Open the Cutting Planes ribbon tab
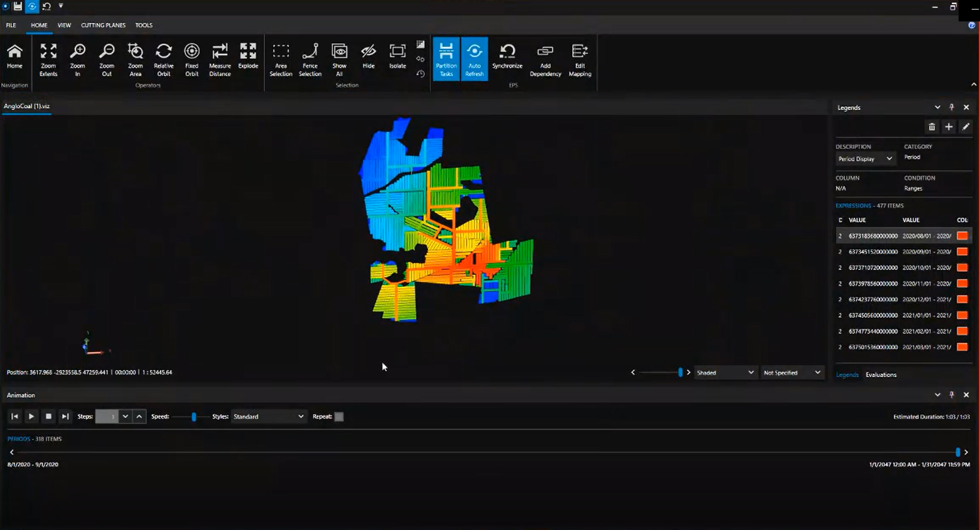Screen dimensions: 980x530 point(103,26)
